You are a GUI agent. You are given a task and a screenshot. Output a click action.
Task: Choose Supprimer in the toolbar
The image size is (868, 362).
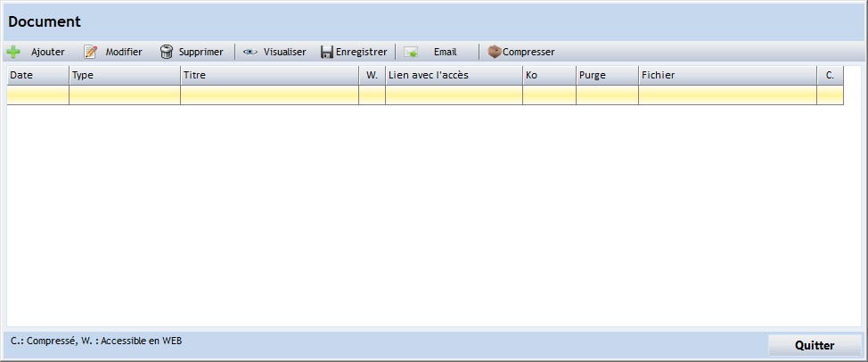pos(201,52)
